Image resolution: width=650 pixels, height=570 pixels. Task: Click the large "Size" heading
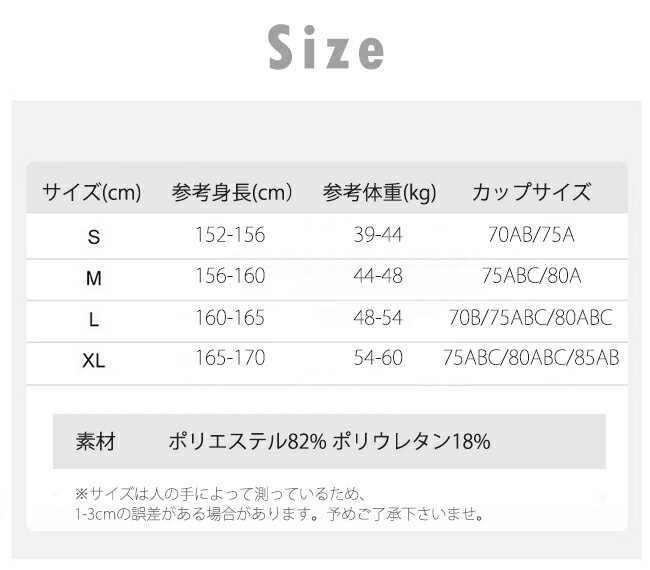326,47
